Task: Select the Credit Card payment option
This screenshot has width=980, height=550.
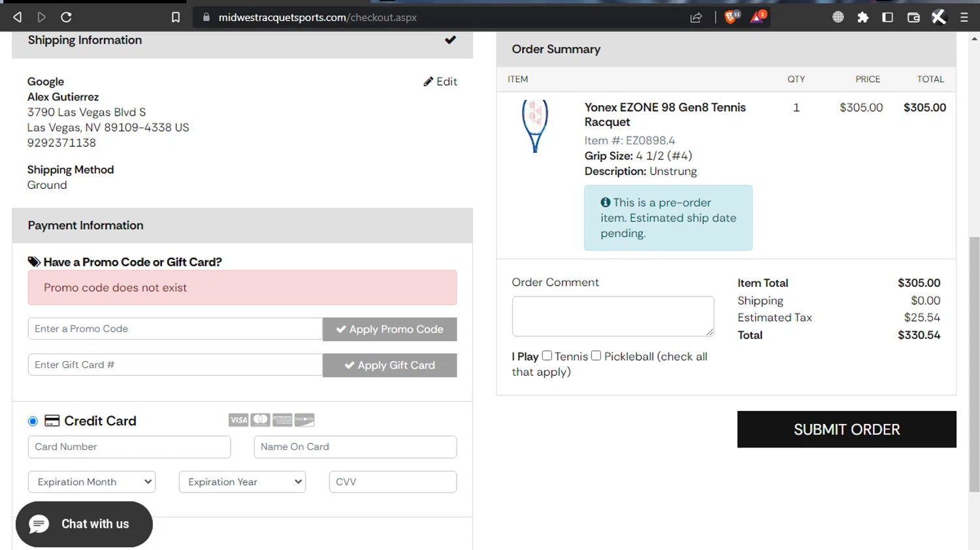Action: pyautogui.click(x=33, y=421)
